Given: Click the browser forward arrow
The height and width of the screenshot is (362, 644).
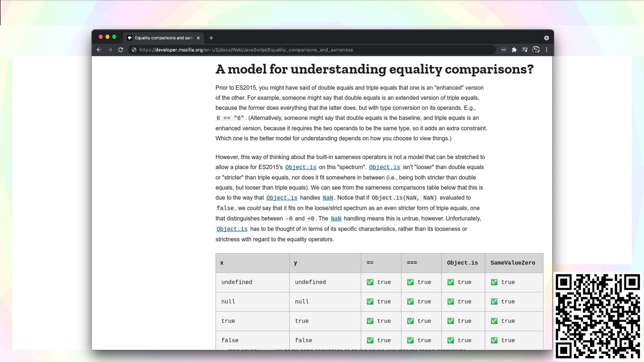Looking at the screenshot, I should coord(110,50).
